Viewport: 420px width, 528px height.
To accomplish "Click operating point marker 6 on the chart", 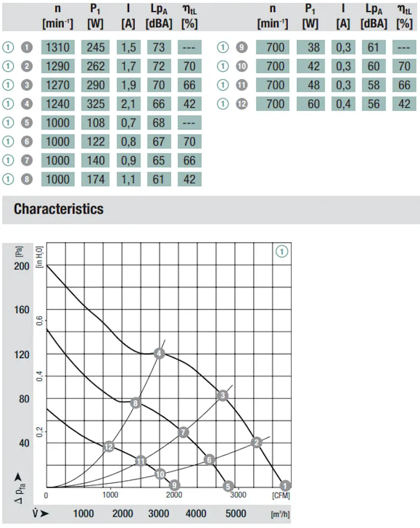I will coord(209,460).
